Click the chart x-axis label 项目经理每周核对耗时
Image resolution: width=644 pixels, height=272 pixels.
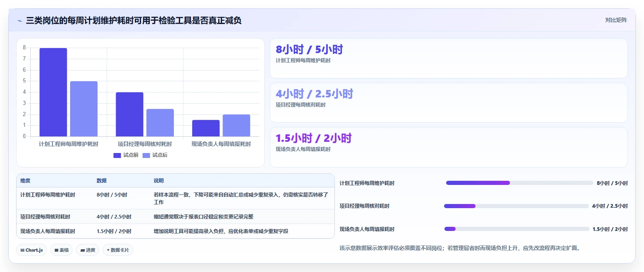145,144
